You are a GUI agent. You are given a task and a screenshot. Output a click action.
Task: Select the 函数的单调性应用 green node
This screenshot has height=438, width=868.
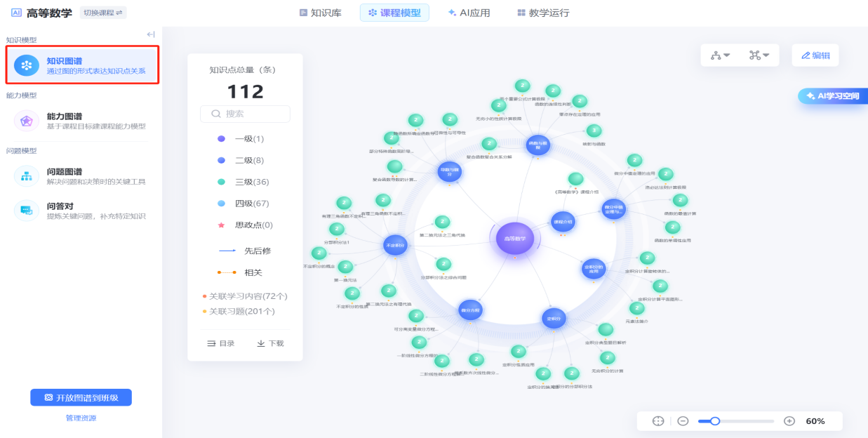pyautogui.click(x=672, y=227)
